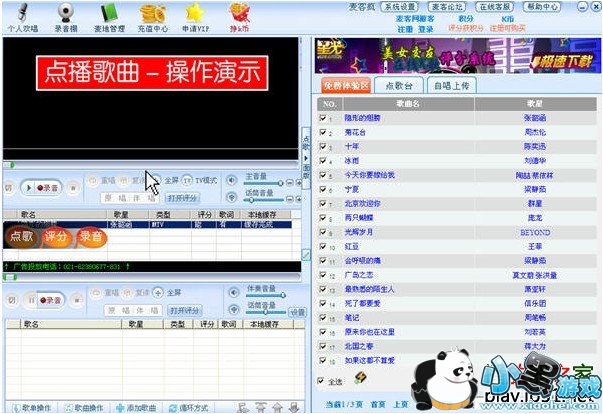
Task: Click singer name BEYOND
Action: click(535, 233)
